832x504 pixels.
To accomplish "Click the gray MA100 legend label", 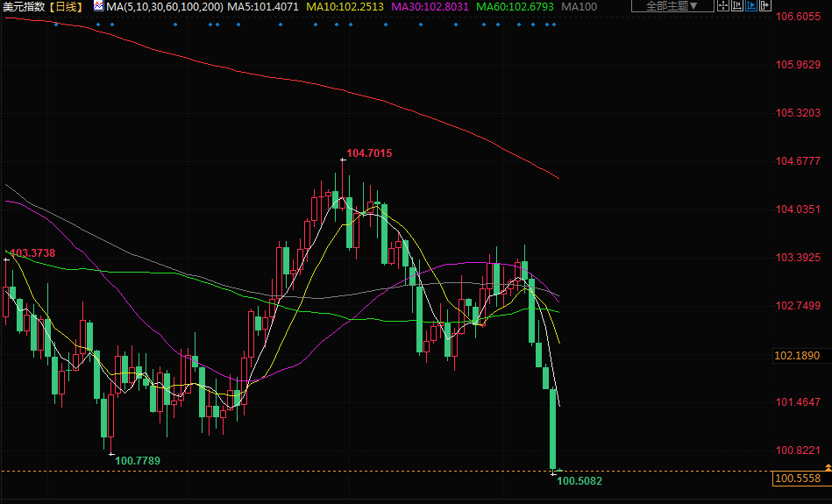I will click(579, 7).
